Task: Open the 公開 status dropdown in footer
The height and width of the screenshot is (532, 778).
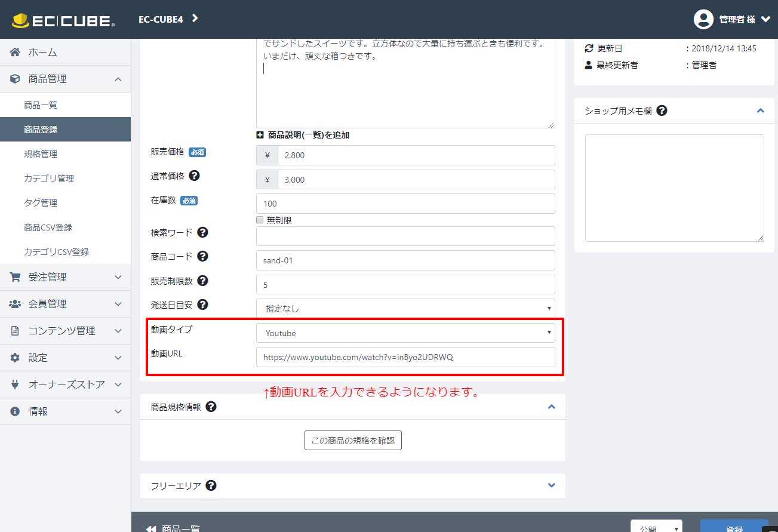Action: 656,527
